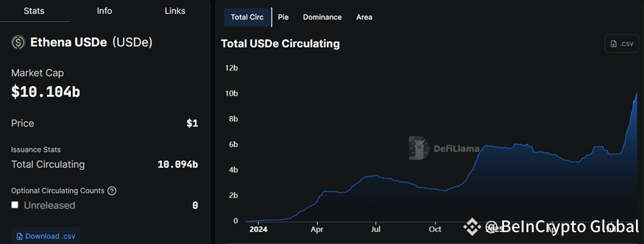Click the 2b label on the y-axis
Image resolution: width=644 pixels, height=244 pixels.
[x=233, y=196]
